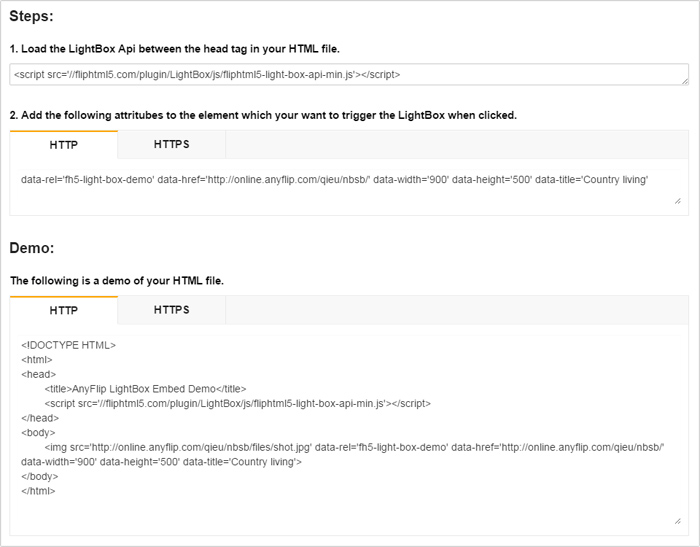Select the HTTP tab under step 2
The image size is (700, 547).
point(64,145)
